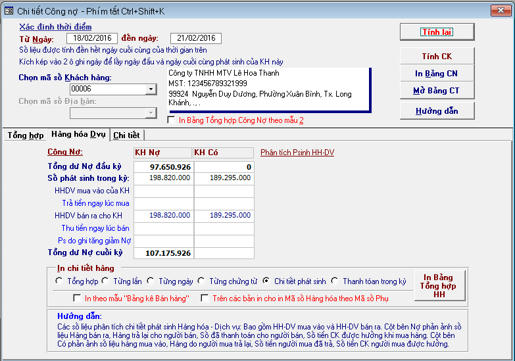This screenshot has height=361, width=515.
Task: Select the Từng chứng từ radio option
Action: [201, 281]
